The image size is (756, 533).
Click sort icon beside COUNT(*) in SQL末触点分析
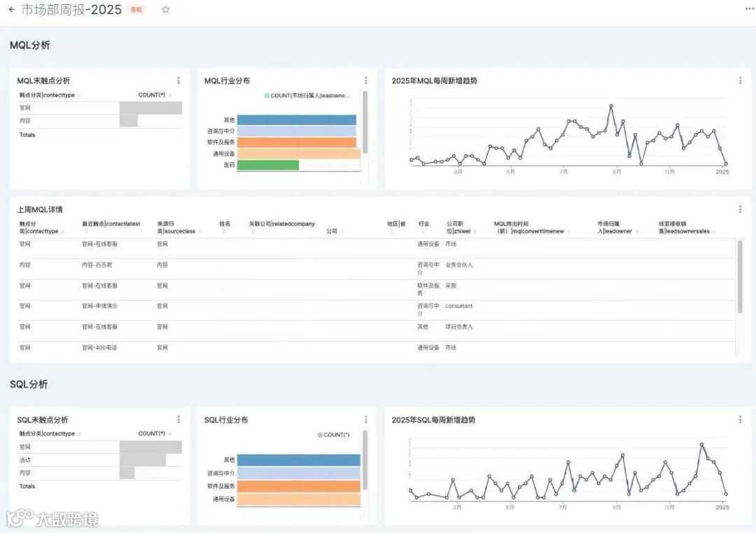[x=169, y=434]
